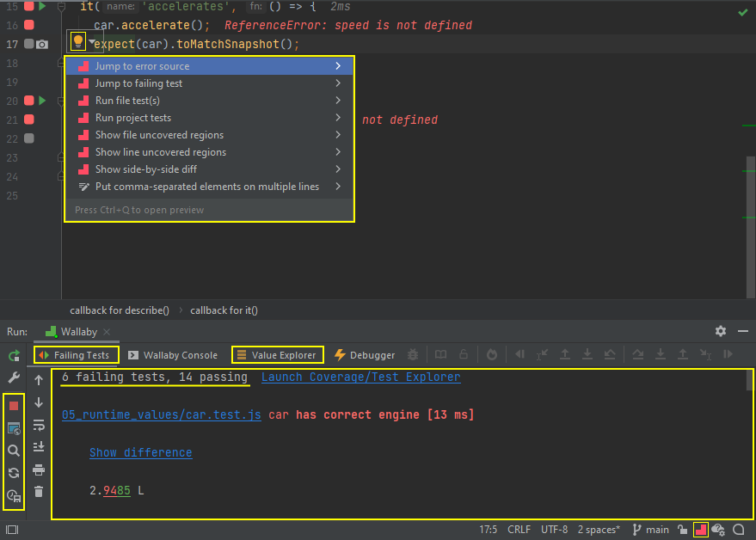Image resolution: width=756 pixels, height=540 pixels.
Task: Click the callback for describe() breadcrumb
Action: coord(120,310)
